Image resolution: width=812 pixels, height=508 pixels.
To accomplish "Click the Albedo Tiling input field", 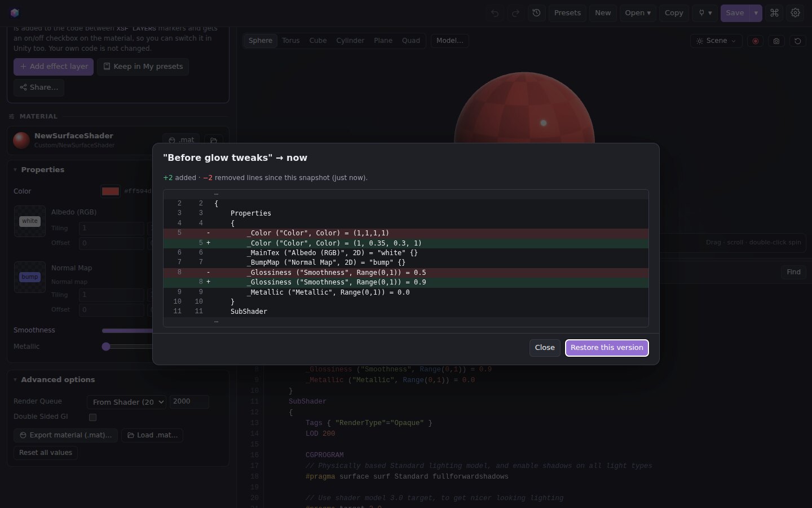I will pos(111,229).
